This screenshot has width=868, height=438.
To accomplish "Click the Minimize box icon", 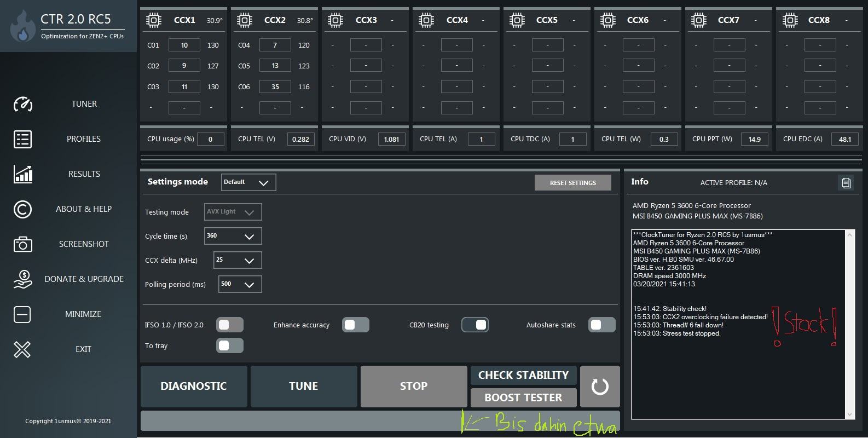I will 22,314.
